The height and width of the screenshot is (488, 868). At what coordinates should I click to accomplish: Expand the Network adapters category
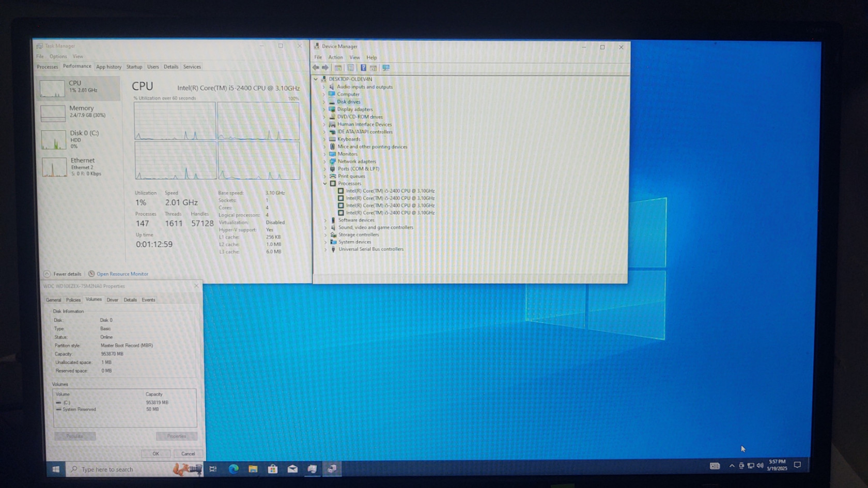(x=325, y=162)
